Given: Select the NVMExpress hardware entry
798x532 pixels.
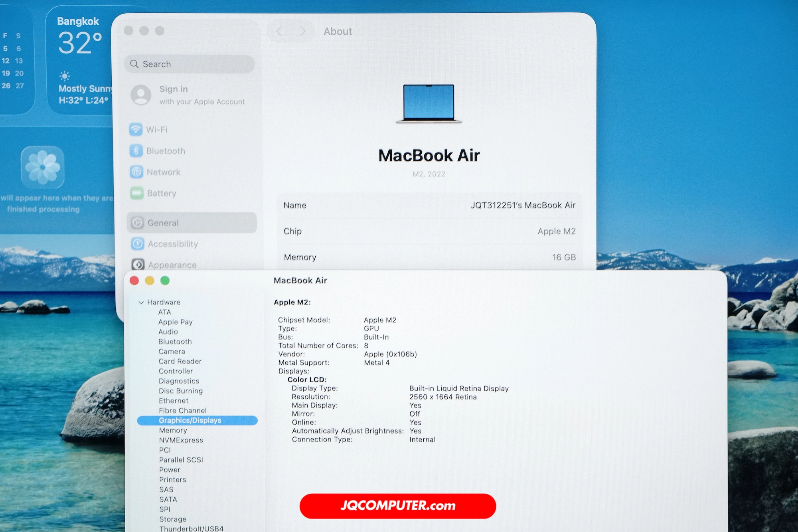Looking at the screenshot, I should point(180,440).
